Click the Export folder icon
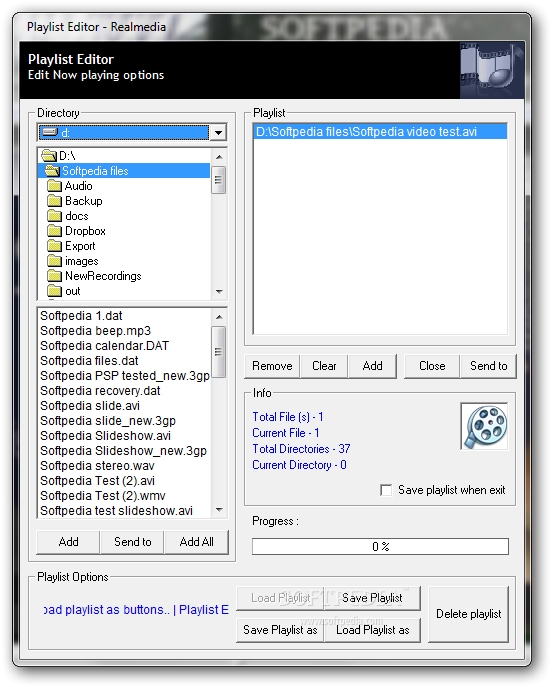552x687 pixels. pos(55,245)
